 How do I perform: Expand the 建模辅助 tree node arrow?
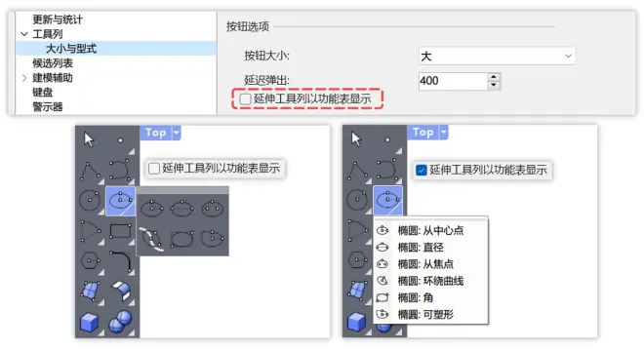tap(24, 78)
